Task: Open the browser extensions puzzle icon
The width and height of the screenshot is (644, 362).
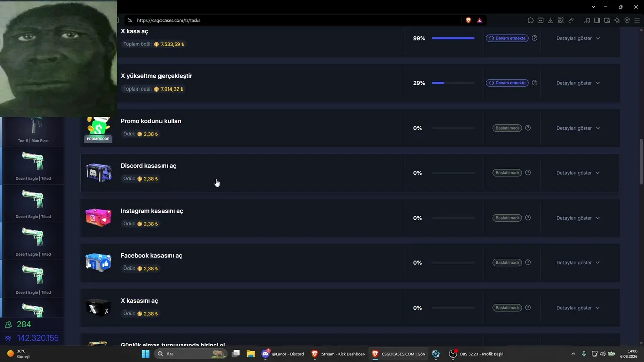Action: [x=531, y=20]
